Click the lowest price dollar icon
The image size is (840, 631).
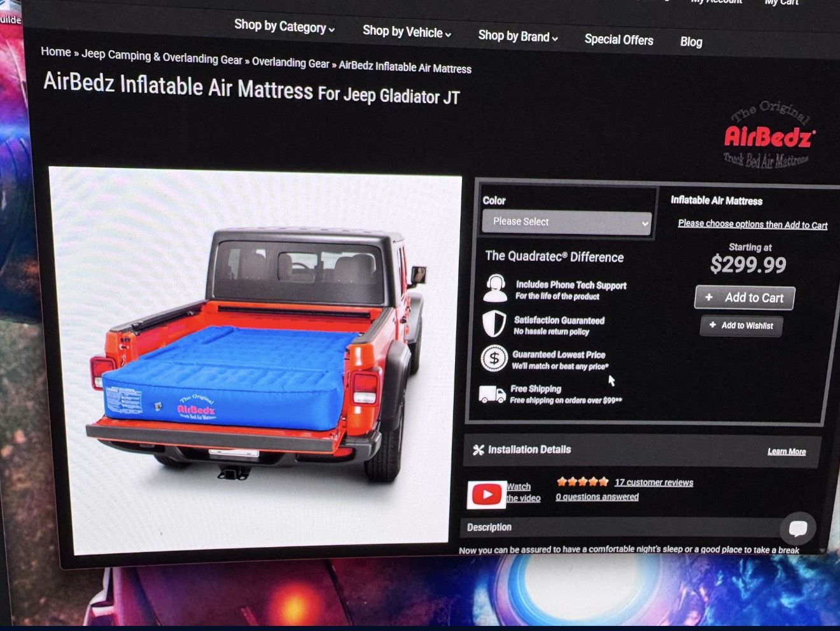coord(494,359)
